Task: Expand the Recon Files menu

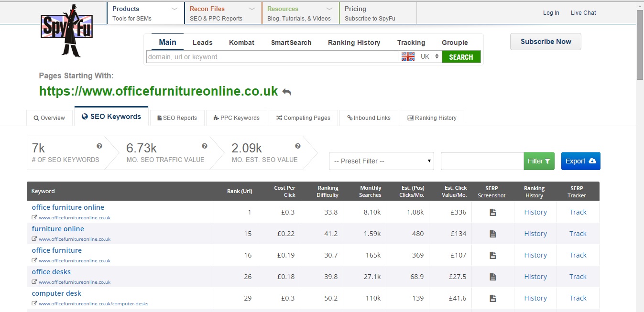Action: pyautogui.click(x=223, y=12)
